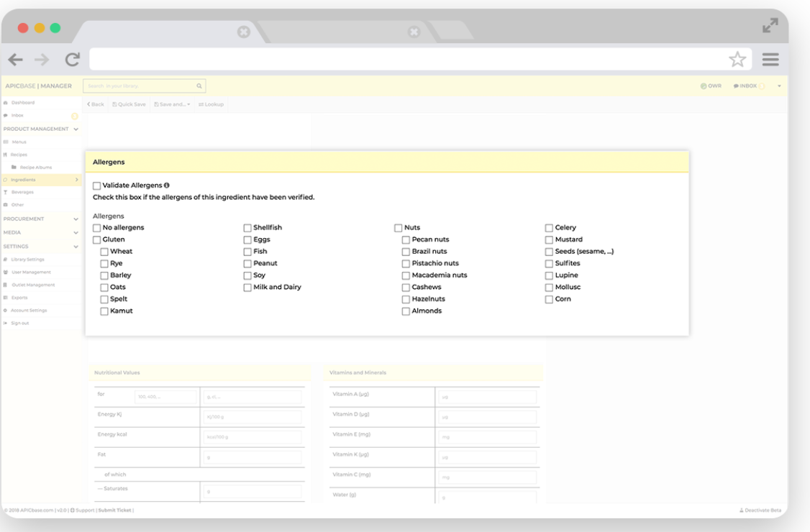Reload the page with refresh icon
This screenshot has width=810, height=532.
[73, 60]
